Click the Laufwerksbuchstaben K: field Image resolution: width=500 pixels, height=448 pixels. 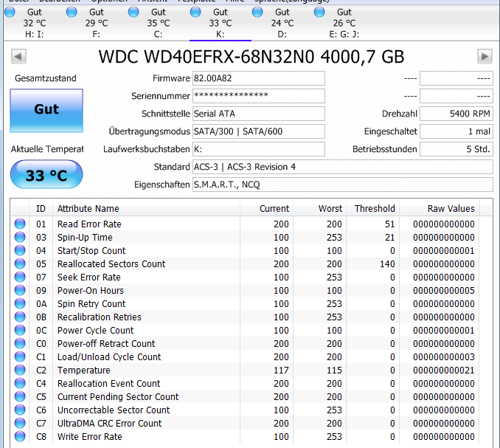[259, 149]
